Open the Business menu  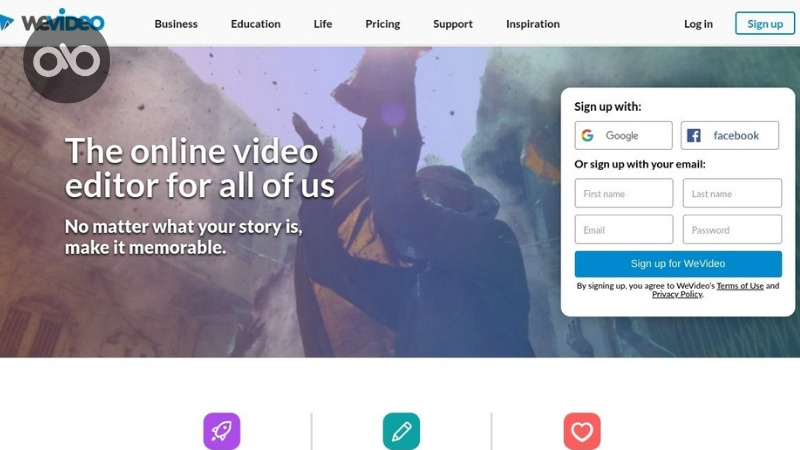[176, 24]
